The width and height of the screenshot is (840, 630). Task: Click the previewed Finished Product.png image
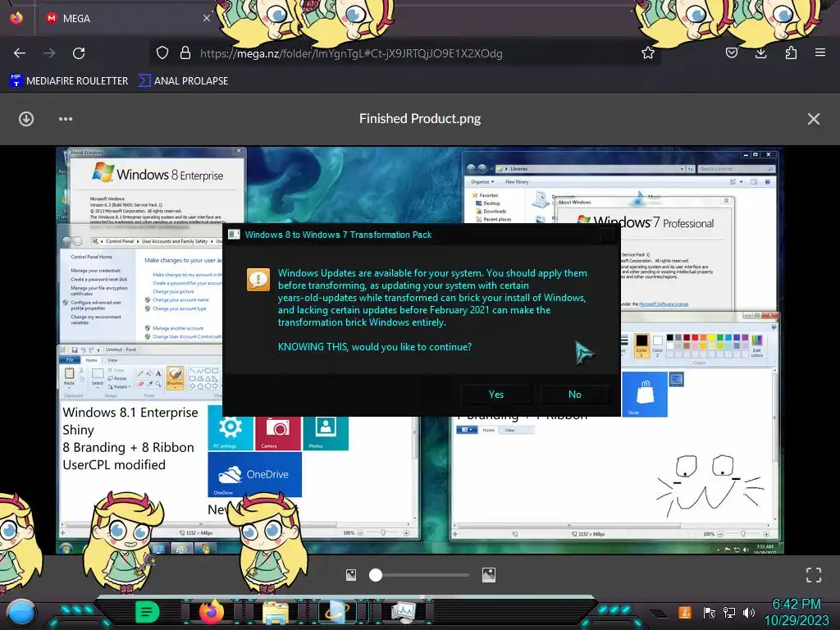click(420, 350)
